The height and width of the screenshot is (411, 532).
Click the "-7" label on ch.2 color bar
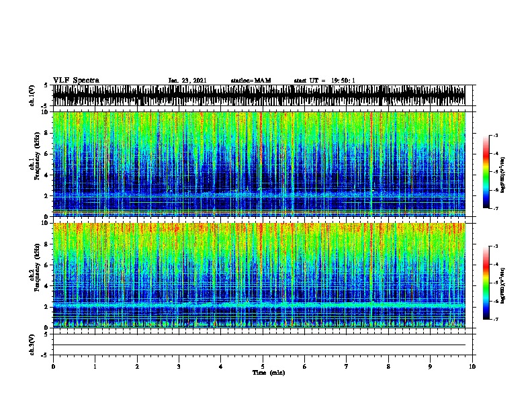click(x=496, y=320)
